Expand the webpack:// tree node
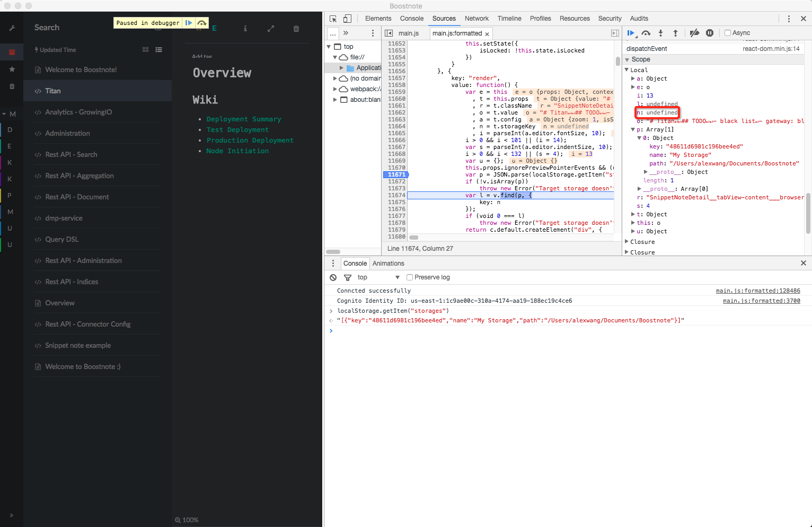 click(x=335, y=89)
